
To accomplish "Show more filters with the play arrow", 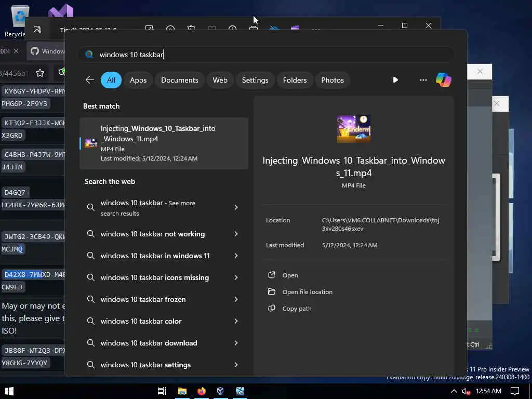I will (x=395, y=80).
